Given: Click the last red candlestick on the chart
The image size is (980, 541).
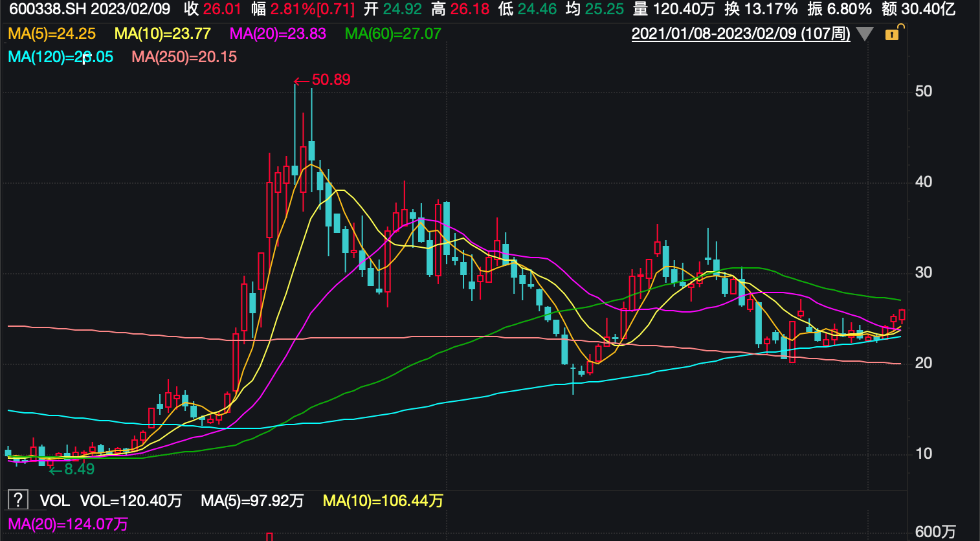Looking at the screenshot, I should [x=902, y=315].
